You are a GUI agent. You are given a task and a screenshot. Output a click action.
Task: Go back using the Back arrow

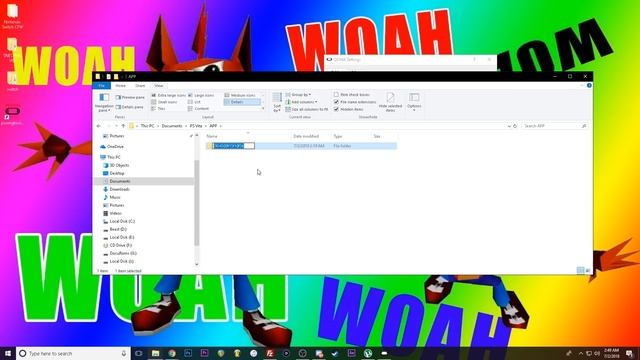99,126
